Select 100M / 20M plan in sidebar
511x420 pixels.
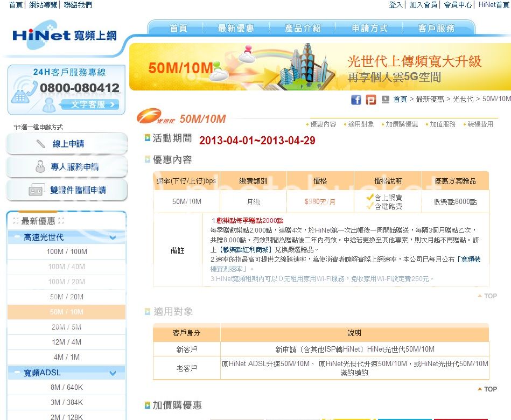tap(66, 282)
